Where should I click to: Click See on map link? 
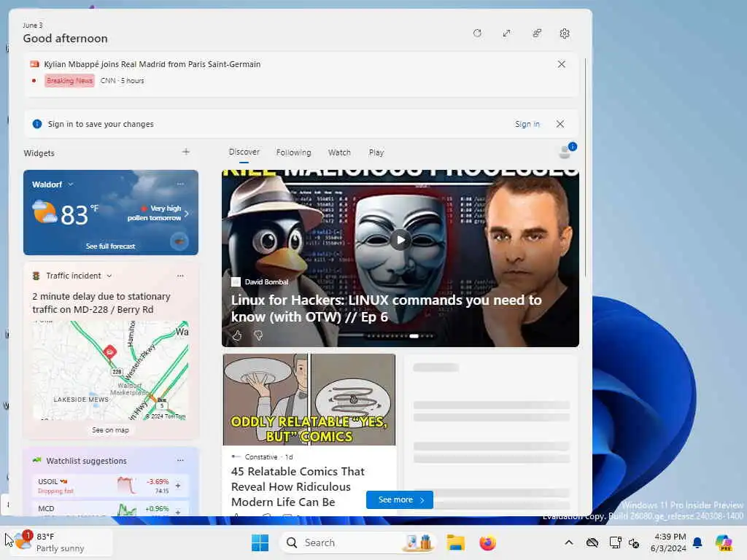pos(111,430)
